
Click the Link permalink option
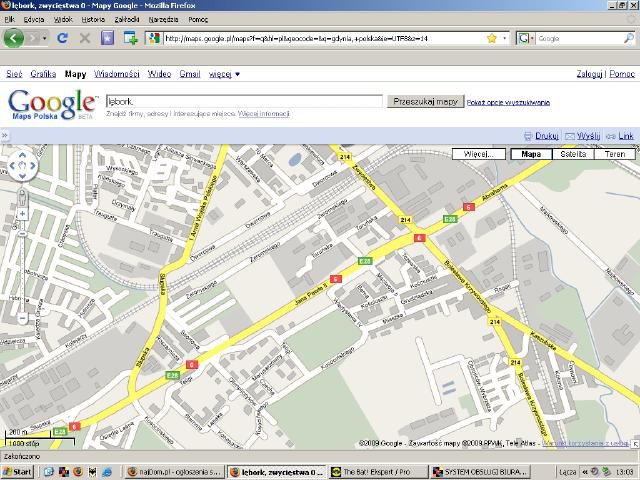(x=626, y=136)
